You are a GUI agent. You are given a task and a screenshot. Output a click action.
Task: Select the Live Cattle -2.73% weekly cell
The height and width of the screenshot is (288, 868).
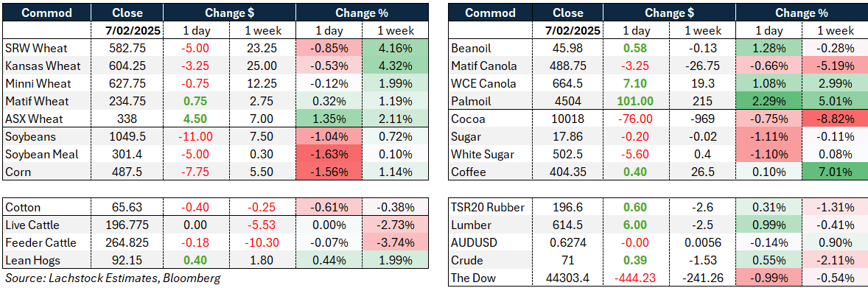tap(395, 225)
